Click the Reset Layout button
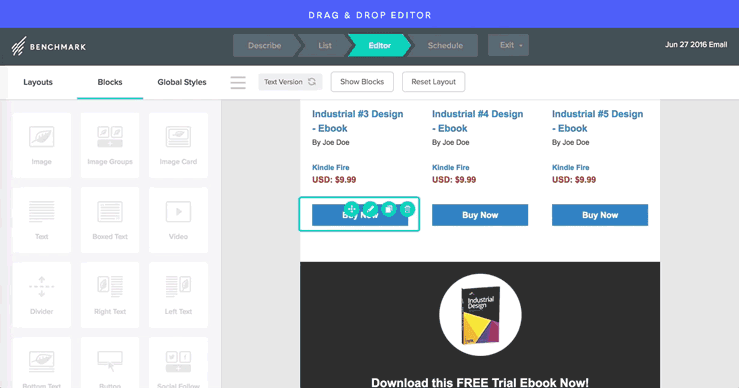The width and height of the screenshot is (739, 388). coord(434,82)
